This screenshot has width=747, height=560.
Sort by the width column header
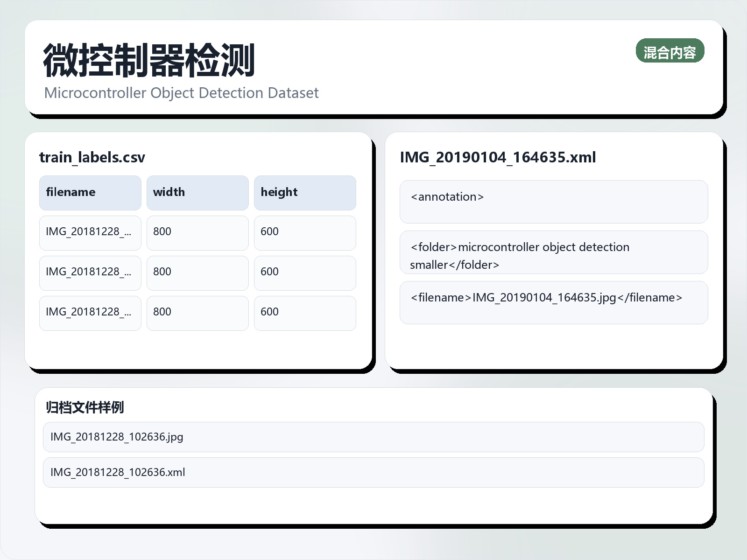point(197,193)
